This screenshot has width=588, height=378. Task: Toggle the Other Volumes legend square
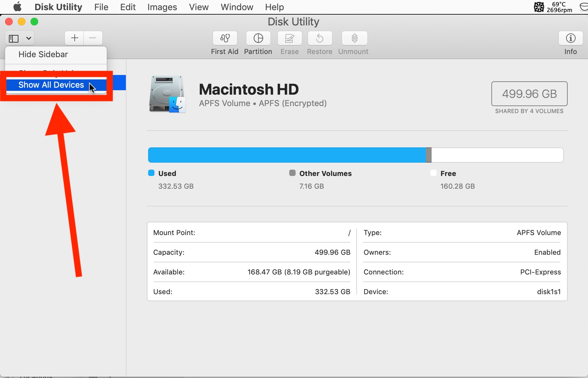coord(292,173)
